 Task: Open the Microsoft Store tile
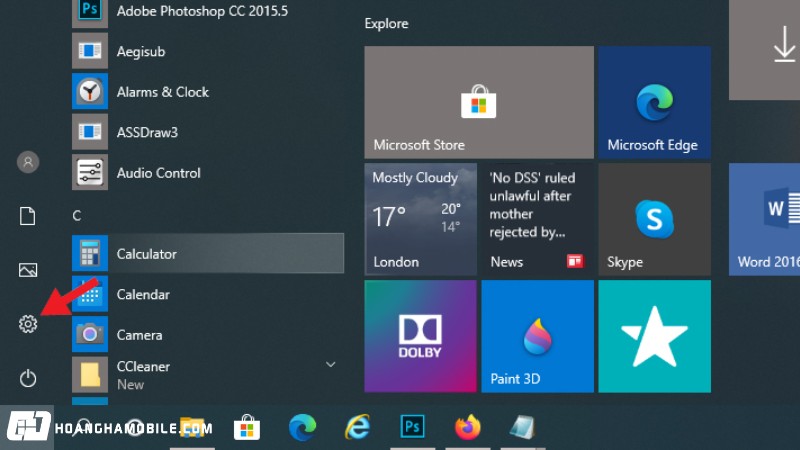(x=478, y=103)
